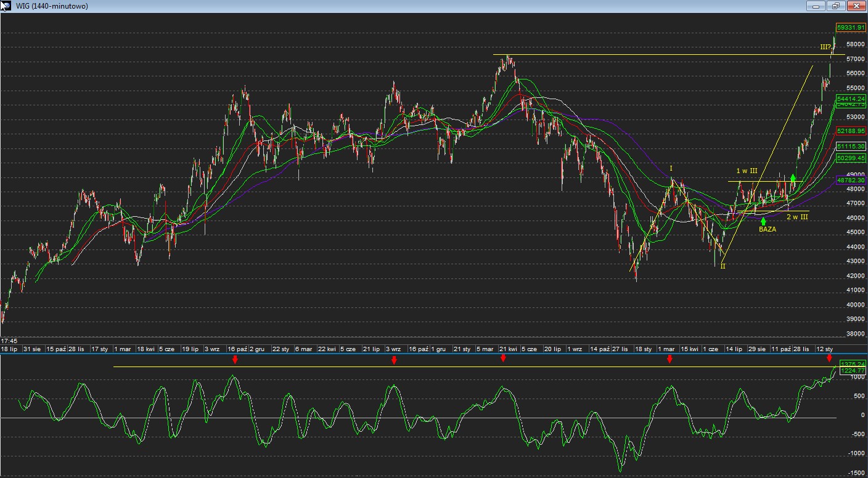The width and height of the screenshot is (868, 478).
Task: Click the '27 lis' date on the time axis
Action: tap(620, 349)
